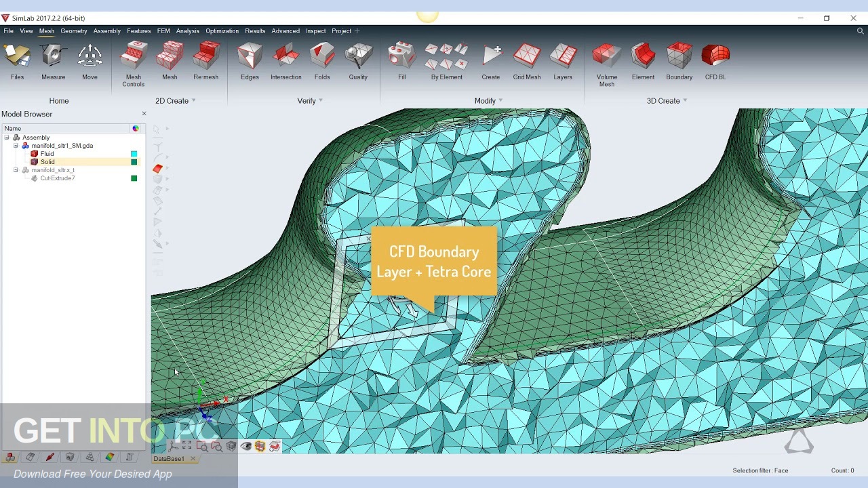Open the Analysis menu
The width and height of the screenshot is (868, 488).
tap(187, 30)
